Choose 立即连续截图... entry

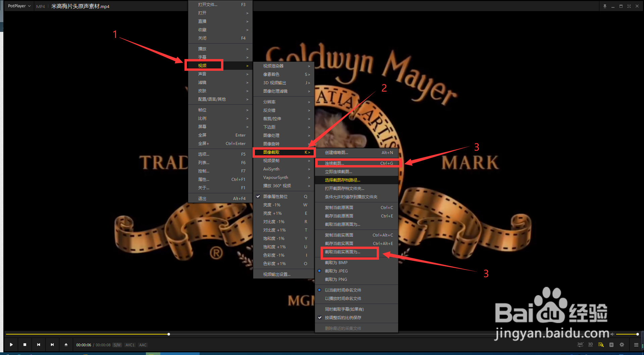click(x=357, y=172)
